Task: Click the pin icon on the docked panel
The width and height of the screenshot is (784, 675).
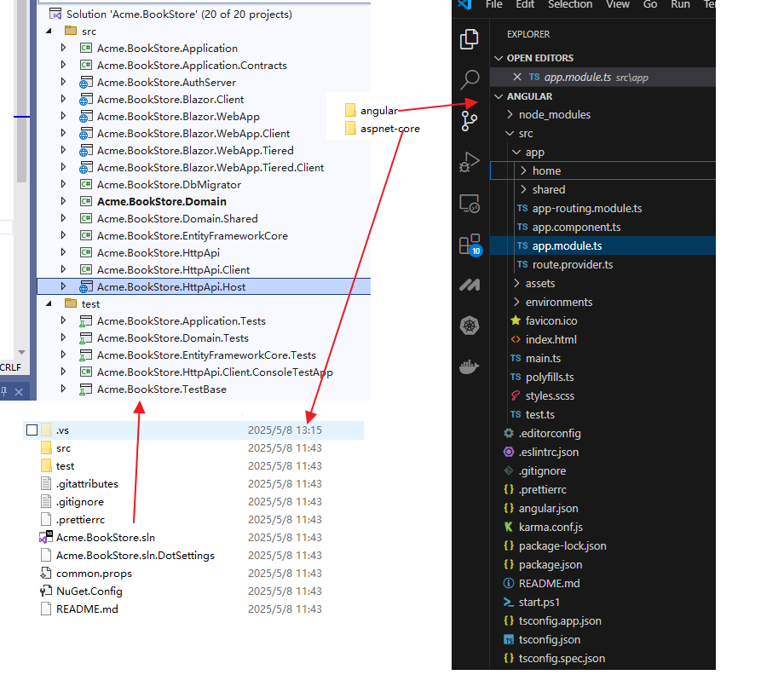Action: (x=4, y=391)
